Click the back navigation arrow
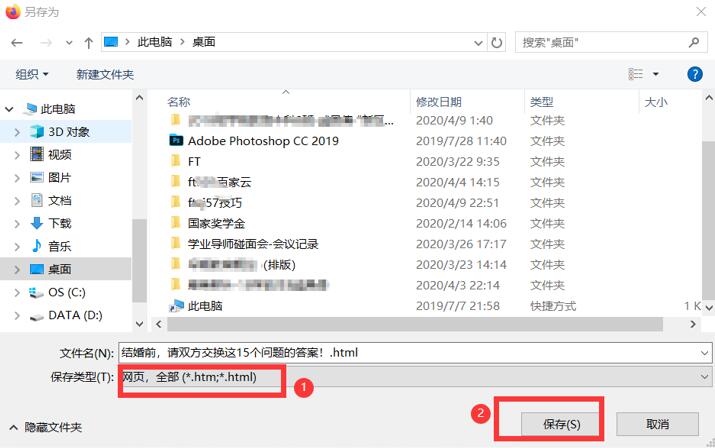This screenshot has width=715, height=448. (17, 43)
